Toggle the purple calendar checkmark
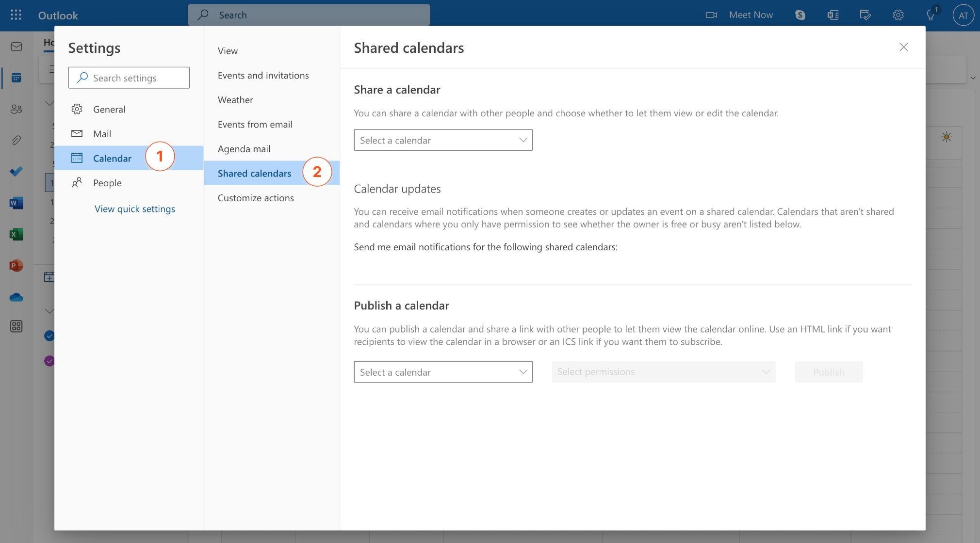980x543 pixels. tap(49, 361)
